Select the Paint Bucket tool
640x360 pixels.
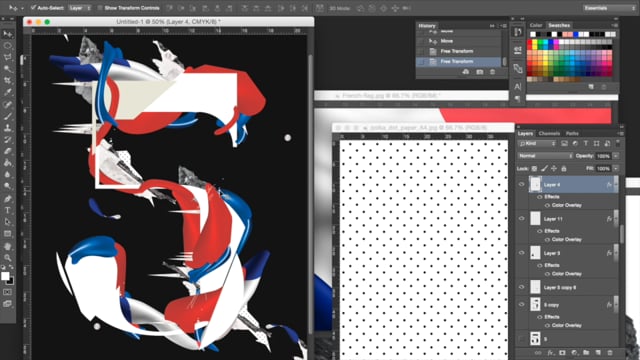(7, 163)
